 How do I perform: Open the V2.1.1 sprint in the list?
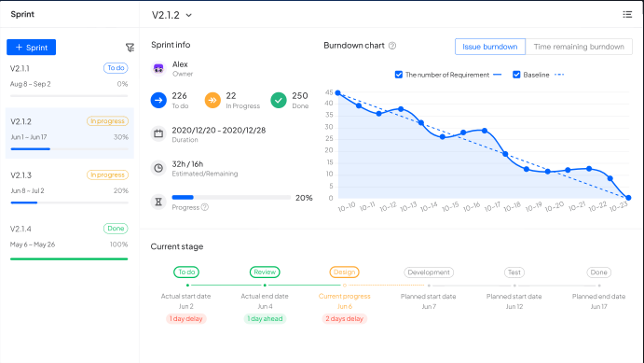coord(69,79)
